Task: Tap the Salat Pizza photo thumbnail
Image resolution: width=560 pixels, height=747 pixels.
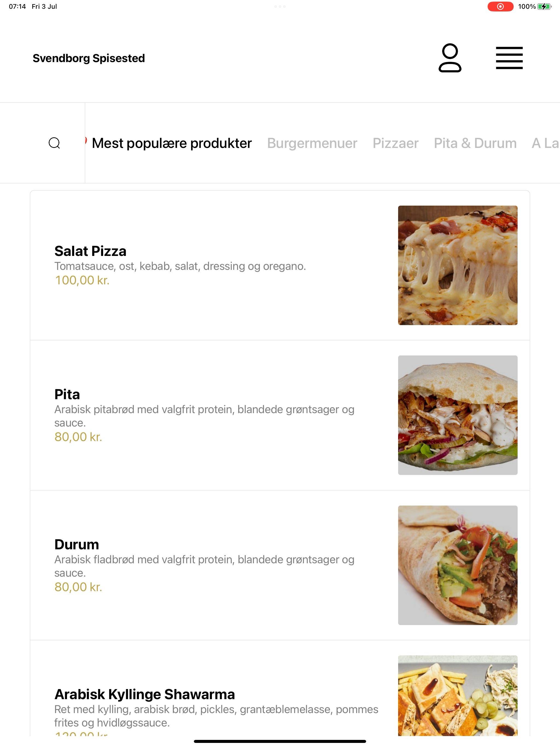Action: point(458,265)
